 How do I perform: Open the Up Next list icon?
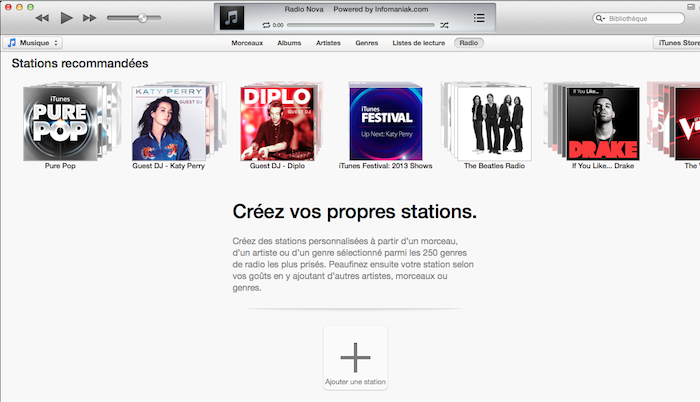(479, 18)
